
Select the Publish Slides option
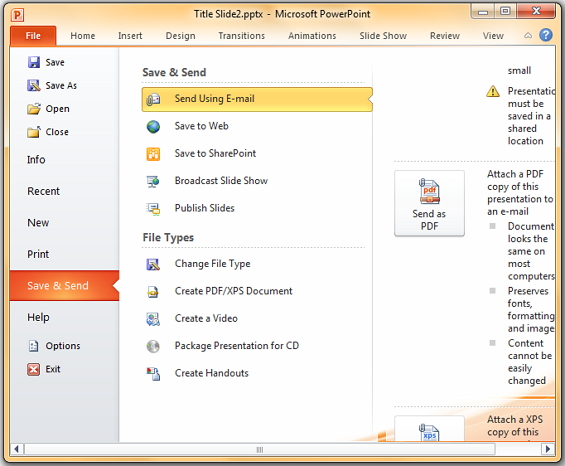[x=257, y=209]
